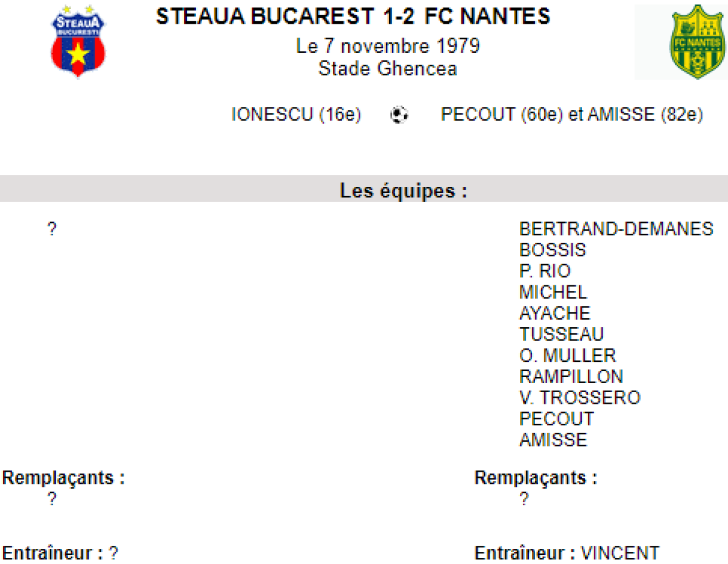Click the match title heading
The image size is (728, 564).
click(353, 16)
